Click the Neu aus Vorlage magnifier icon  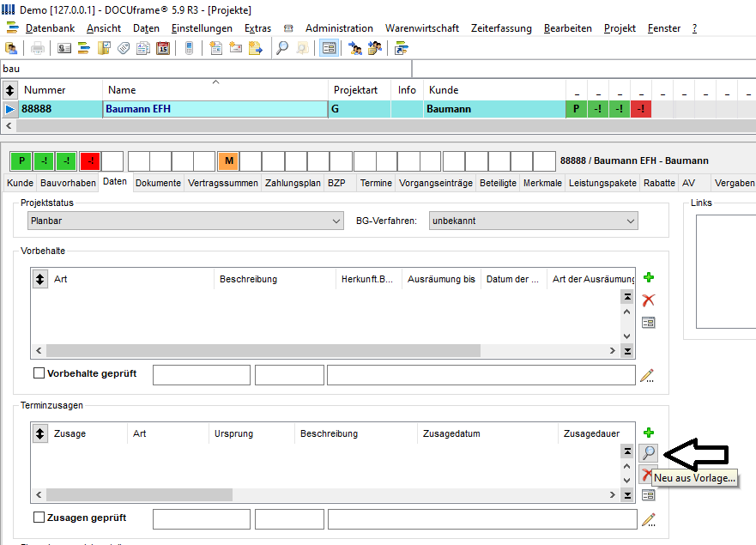[x=649, y=453]
